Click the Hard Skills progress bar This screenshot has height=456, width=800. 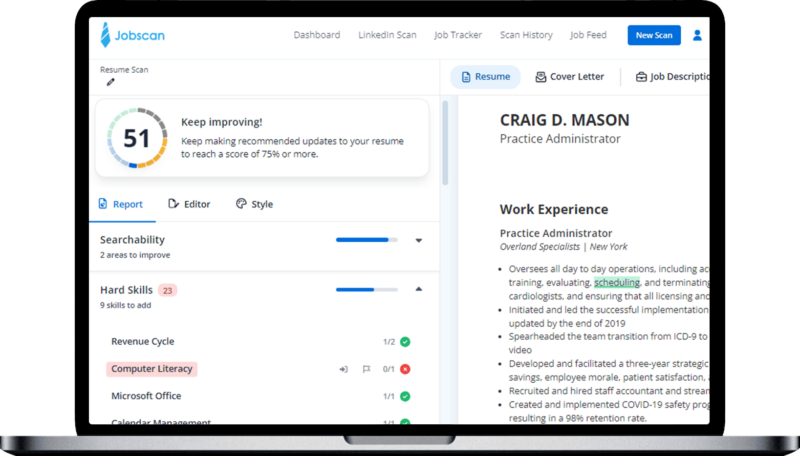coord(367,290)
